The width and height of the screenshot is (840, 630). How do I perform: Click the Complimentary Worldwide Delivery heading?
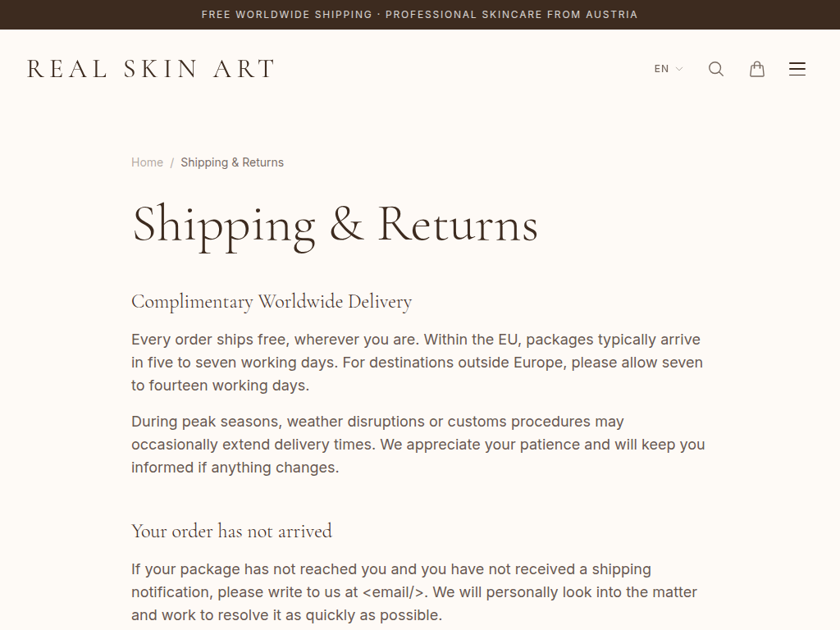tap(272, 302)
